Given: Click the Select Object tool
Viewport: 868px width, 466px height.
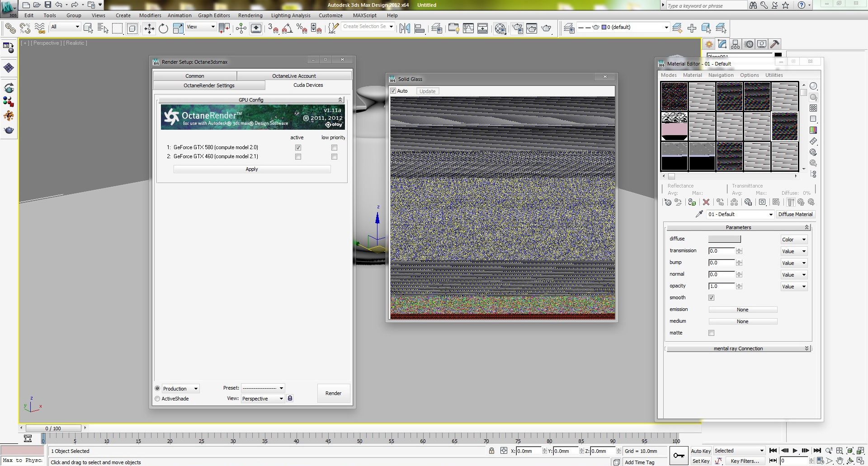Looking at the screenshot, I should pos(89,28).
